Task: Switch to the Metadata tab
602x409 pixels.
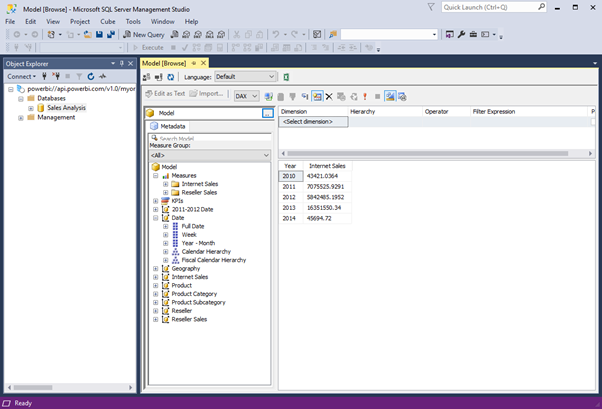Action: point(168,126)
